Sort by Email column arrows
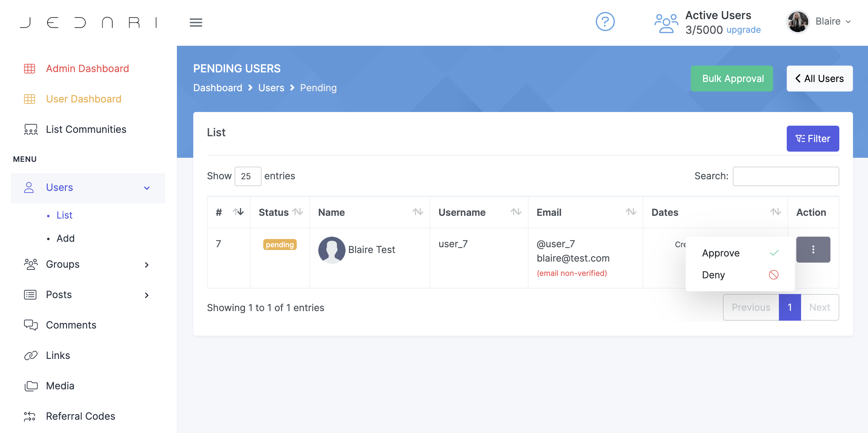The image size is (868, 433). pos(631,212)
